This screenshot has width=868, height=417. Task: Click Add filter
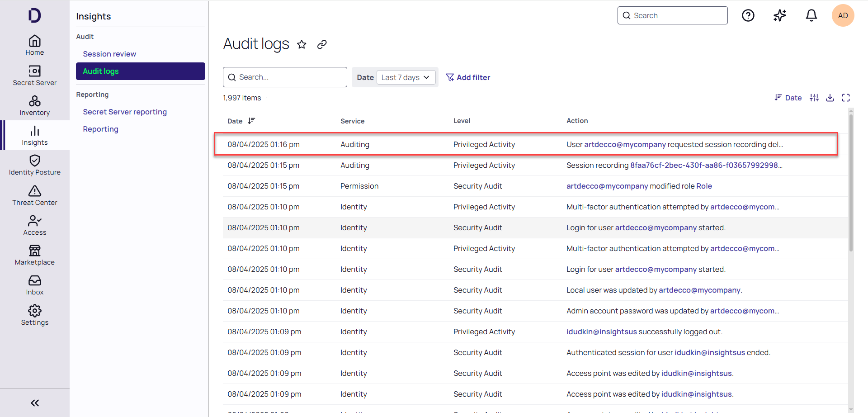tap(468, 77)
